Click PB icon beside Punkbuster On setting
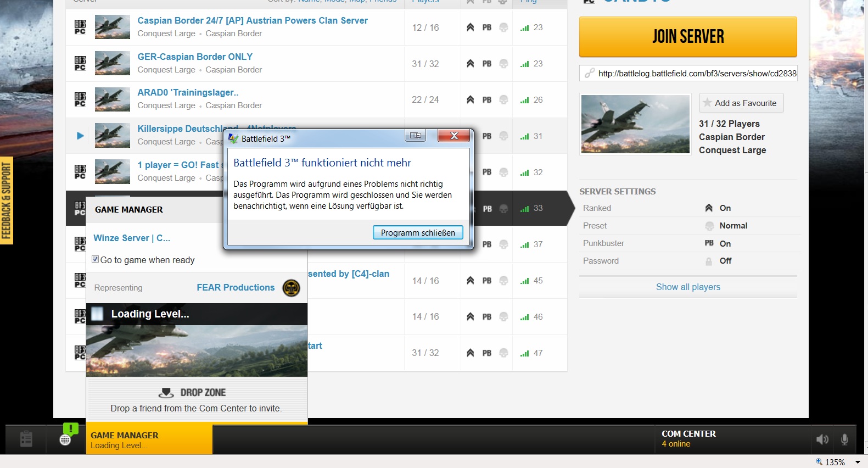The height and width of the screenshot is (468, 868). [x=709, y=243]
